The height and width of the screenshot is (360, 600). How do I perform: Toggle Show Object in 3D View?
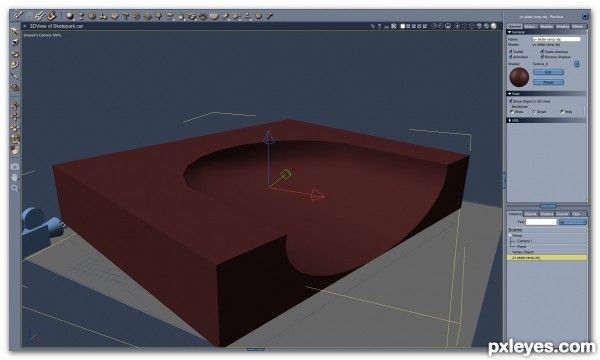click(x=510, y=101)
